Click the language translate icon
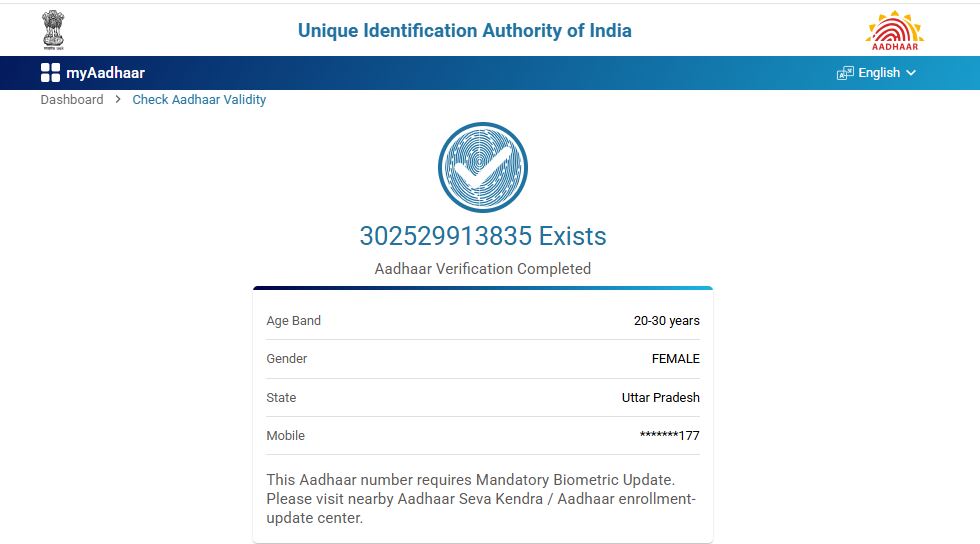Viewport: 980px width, 544px height. click(845, 73)
